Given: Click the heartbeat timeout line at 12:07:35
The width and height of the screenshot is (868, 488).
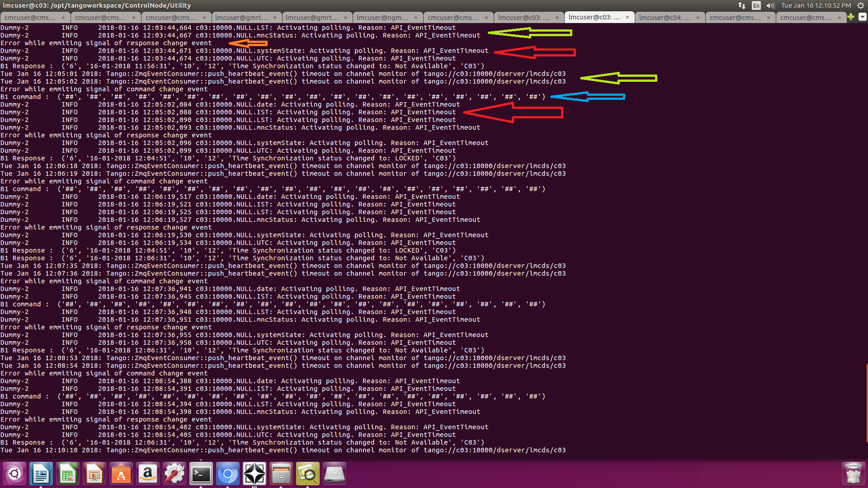Looking at the screenshot, I should 283,266.
